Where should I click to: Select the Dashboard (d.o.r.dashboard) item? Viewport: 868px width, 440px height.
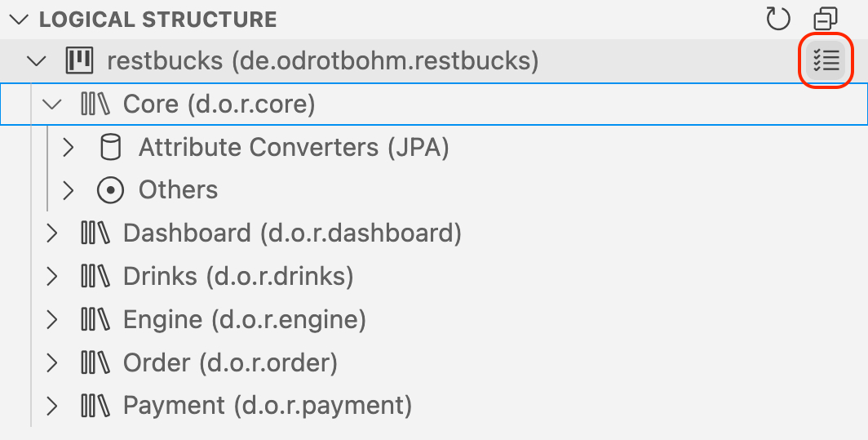pyautogui.click(x=292, y=233)
